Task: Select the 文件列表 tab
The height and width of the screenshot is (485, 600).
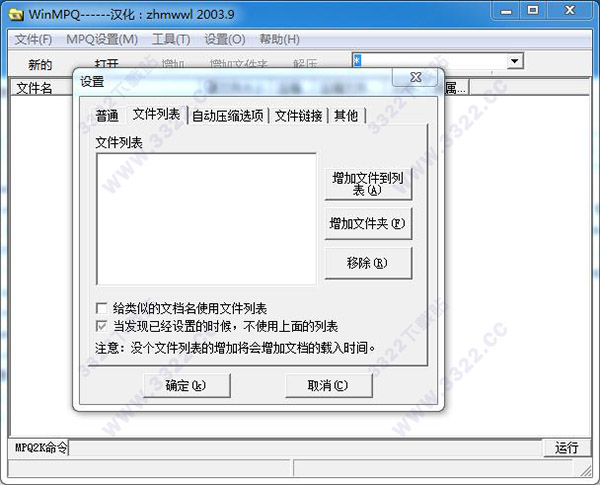Action: pos(156,114)
